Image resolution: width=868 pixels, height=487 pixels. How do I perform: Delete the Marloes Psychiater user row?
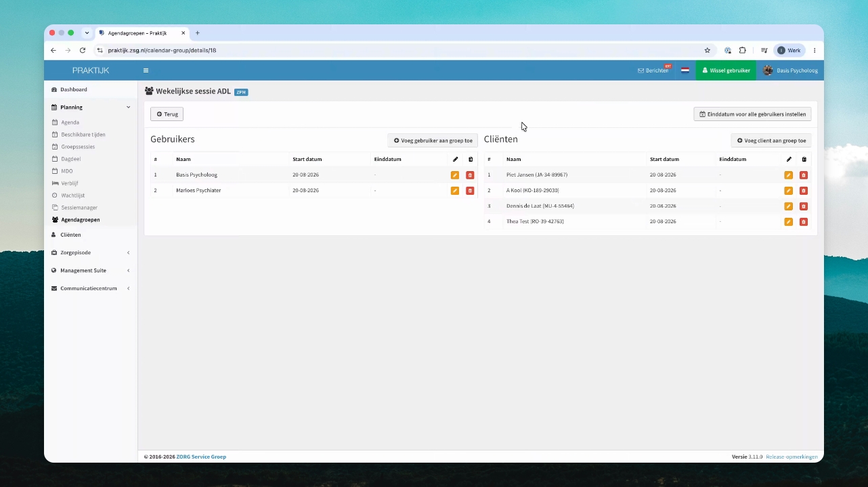click(470, 191)
